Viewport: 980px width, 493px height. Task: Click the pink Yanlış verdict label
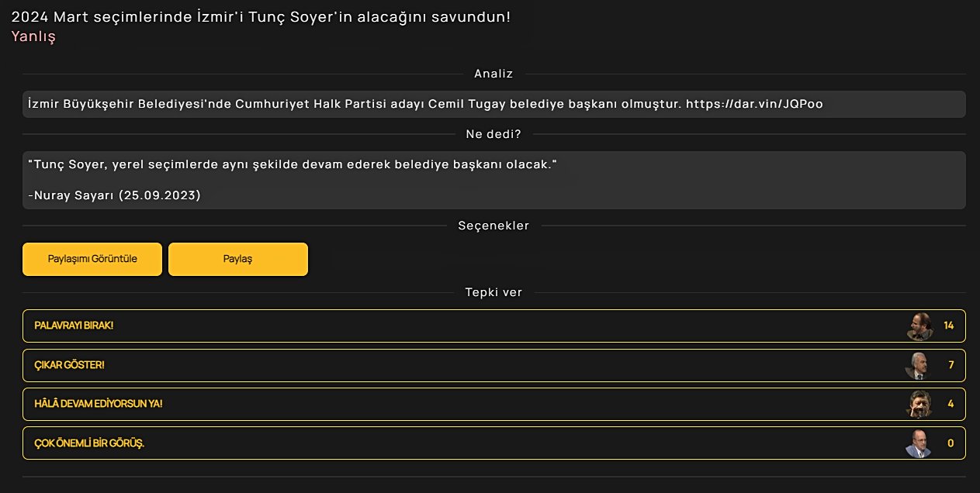coord(33,36)
